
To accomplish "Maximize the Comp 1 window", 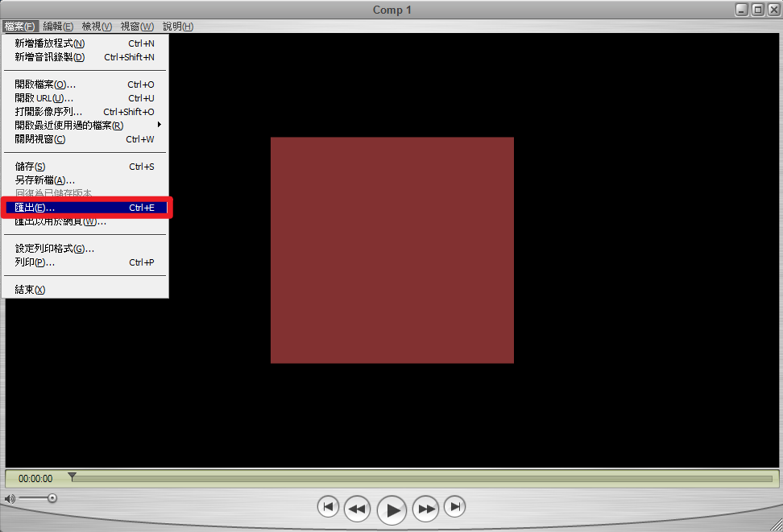I will (757, 10).
